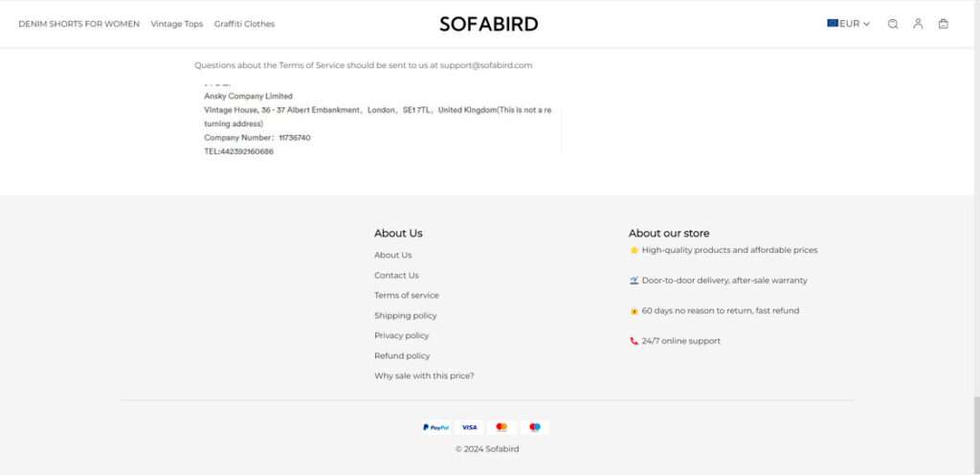Click the Visa payment icon
Image resolution: width=980 pixels, height=475 pixels.
[x=469, y=427]
